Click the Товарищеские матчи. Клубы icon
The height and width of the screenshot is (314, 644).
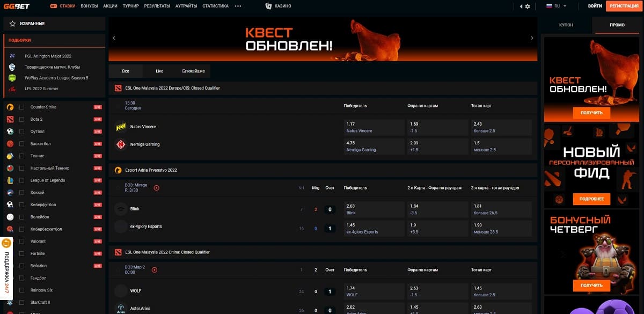tap(12, 67)
